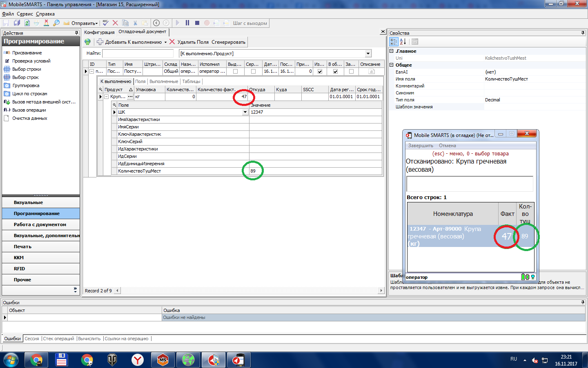This screenshot has width=588, height=368.
Task: Click the search column icon beside Продукт header
Action: (x=100, y=90)
